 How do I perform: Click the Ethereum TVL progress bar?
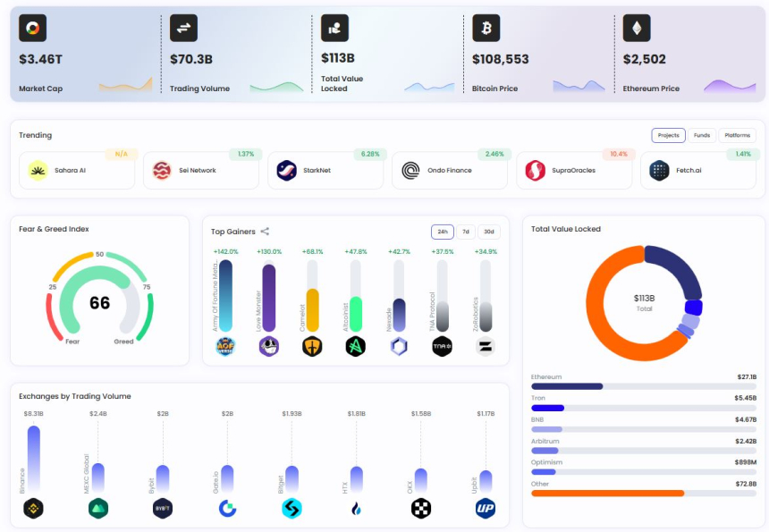(x=644, y=386)
